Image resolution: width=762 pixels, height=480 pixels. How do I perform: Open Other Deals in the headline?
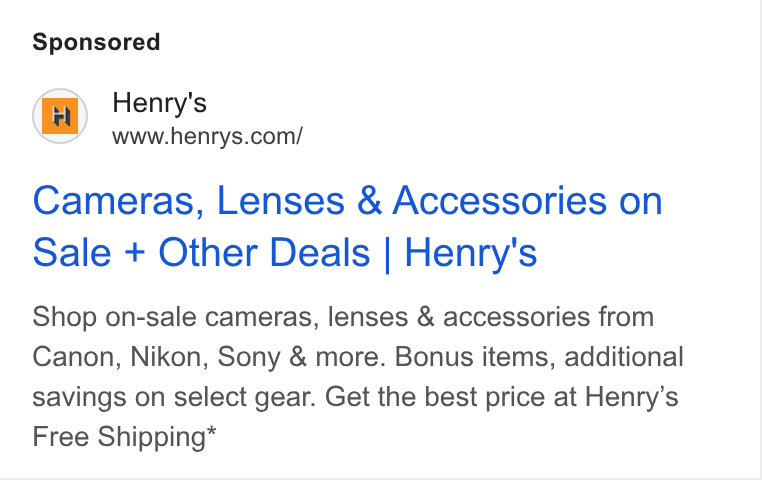click(x=264, y=253)
